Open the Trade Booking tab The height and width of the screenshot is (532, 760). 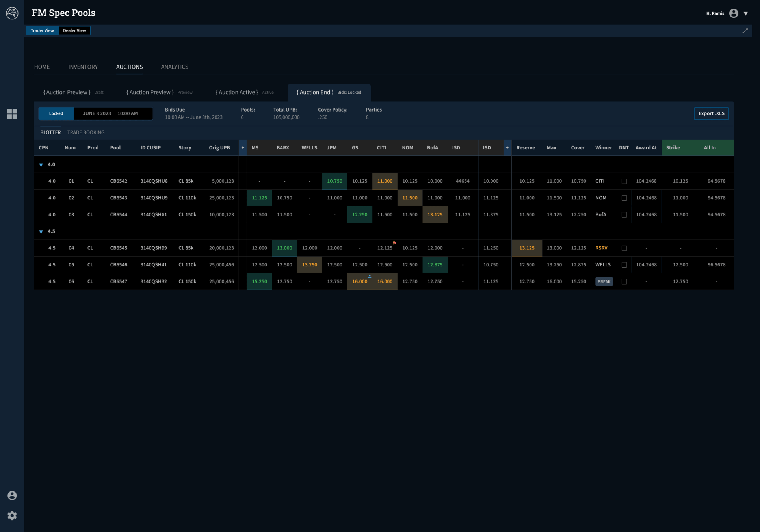click(x=85, y=132)
